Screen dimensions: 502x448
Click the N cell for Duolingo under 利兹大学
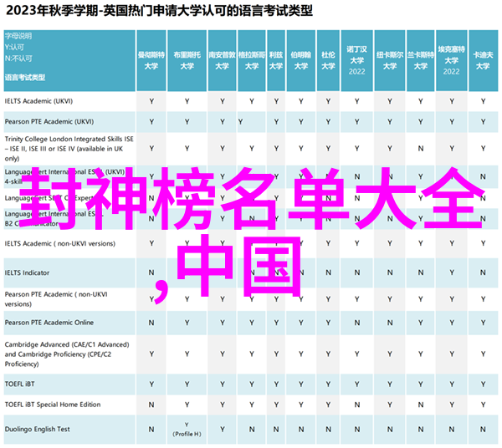[x=276, y=430]
